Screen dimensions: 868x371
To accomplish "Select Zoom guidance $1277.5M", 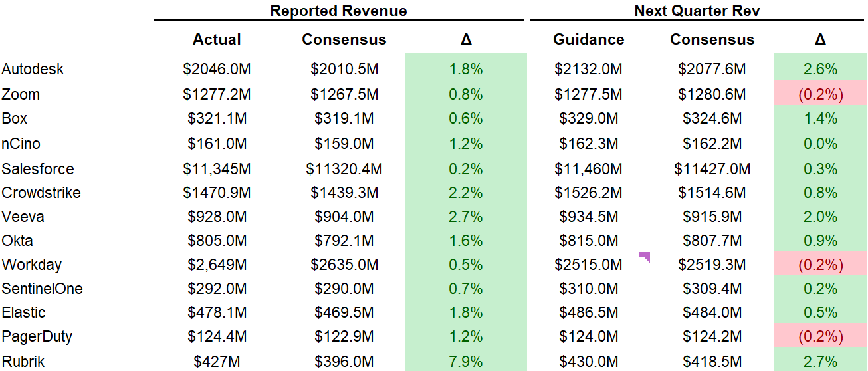I will (589, 94).
